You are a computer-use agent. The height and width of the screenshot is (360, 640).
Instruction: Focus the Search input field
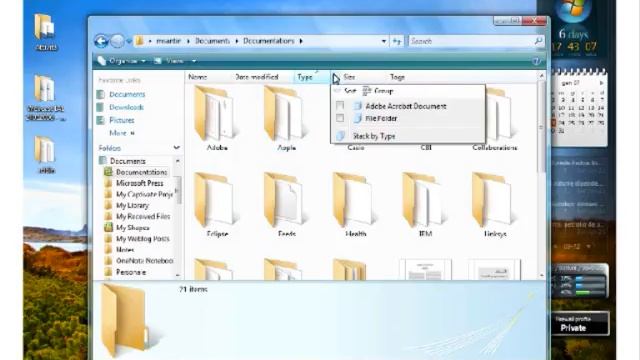tap(471, 41)
